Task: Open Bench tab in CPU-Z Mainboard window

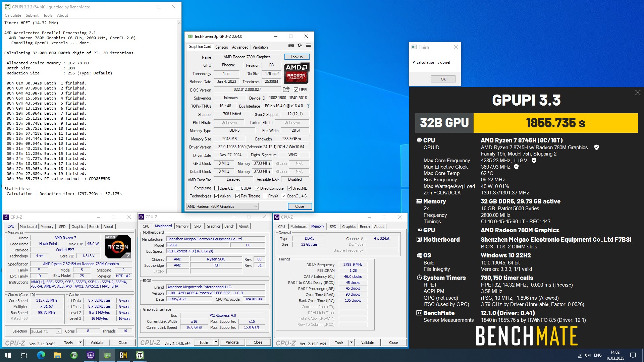Action: (229, 227)
